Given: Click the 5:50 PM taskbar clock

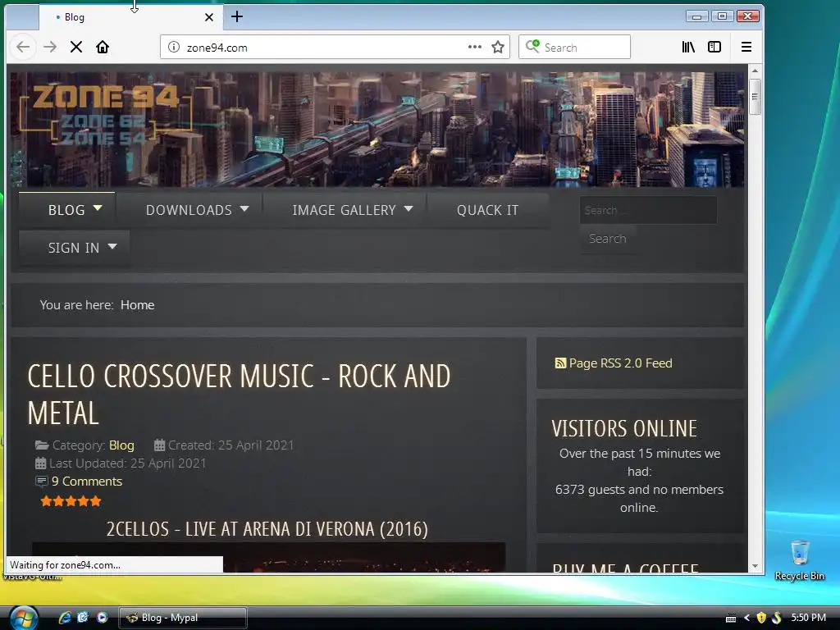Looking at the screenshot, I should [x=808, y=618].
